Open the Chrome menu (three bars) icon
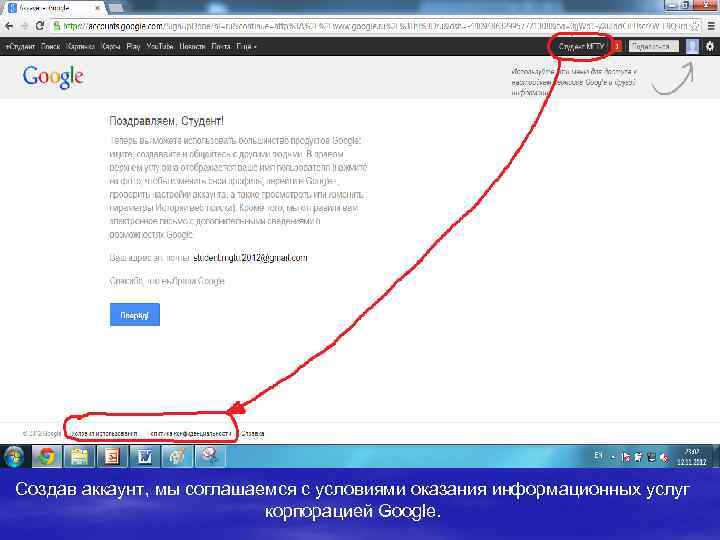Screen dimensions: 720x540 click(711, 26)
